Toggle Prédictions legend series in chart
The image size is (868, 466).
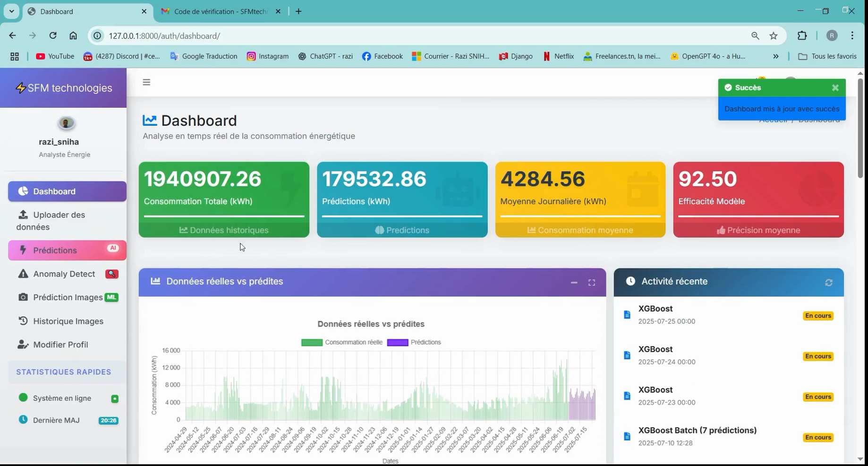414,343
